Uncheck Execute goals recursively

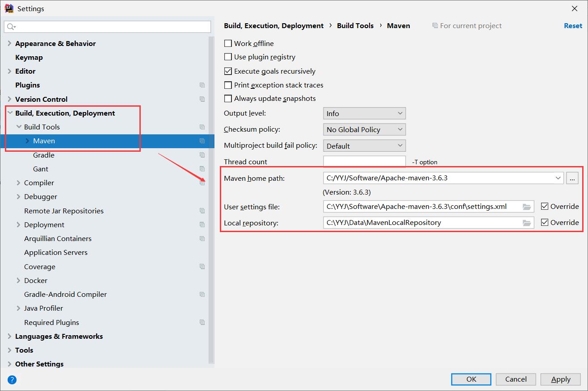(x=228, y=71)
